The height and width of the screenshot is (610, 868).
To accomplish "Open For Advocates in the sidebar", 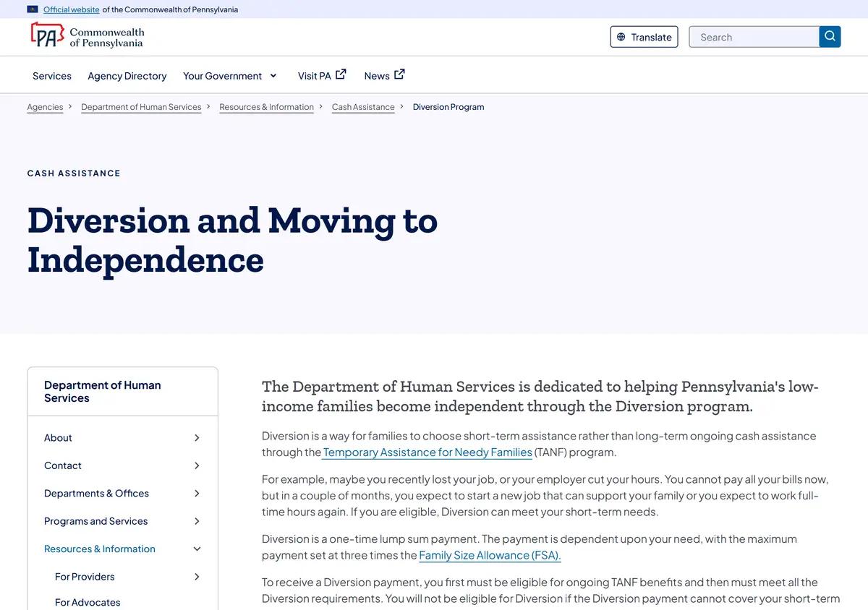I will point(88,602).
